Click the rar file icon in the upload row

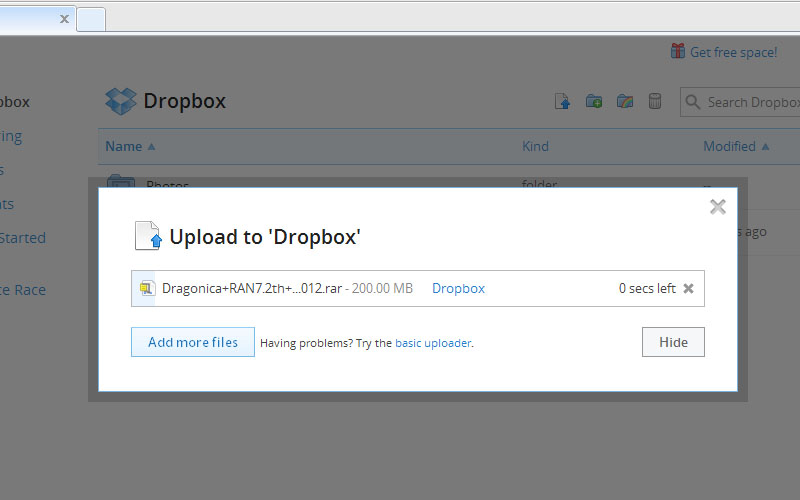pyautogui.click(x=147, y=288)
